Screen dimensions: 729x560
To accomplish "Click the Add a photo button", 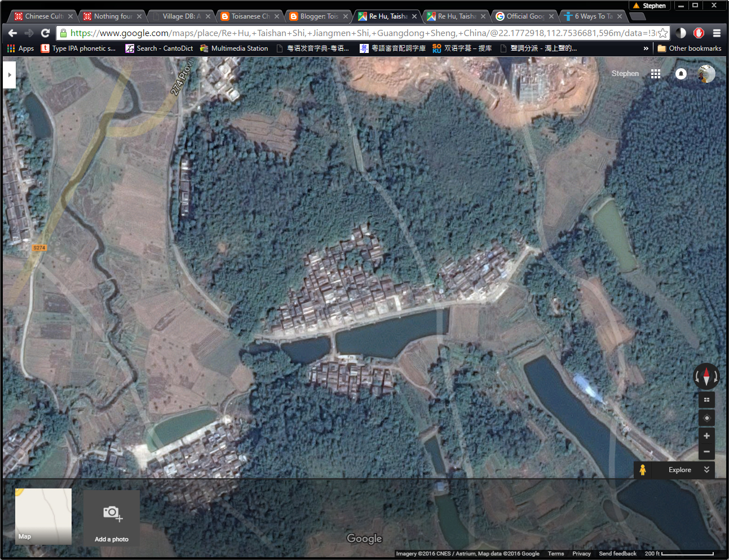I will point(112,518).
